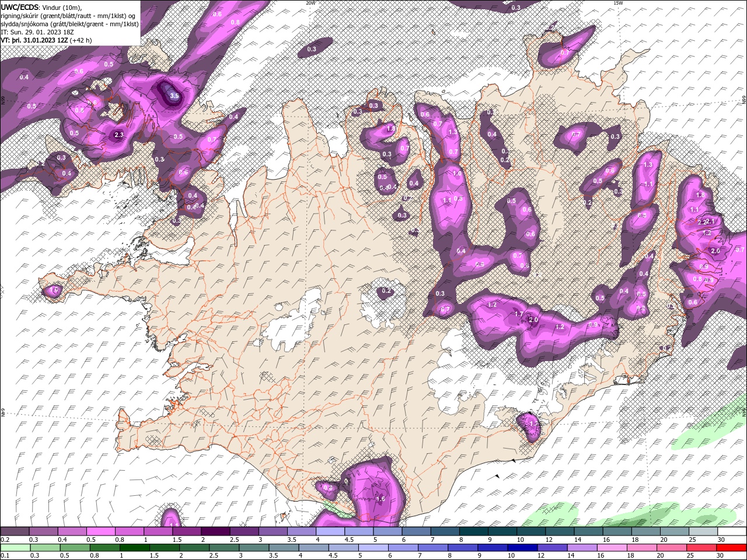This screenshot has height=560, width=747.
Task: Click the 3.5 snowfall peak label on map
Action: pyautogui.click(x=174, y=96)
